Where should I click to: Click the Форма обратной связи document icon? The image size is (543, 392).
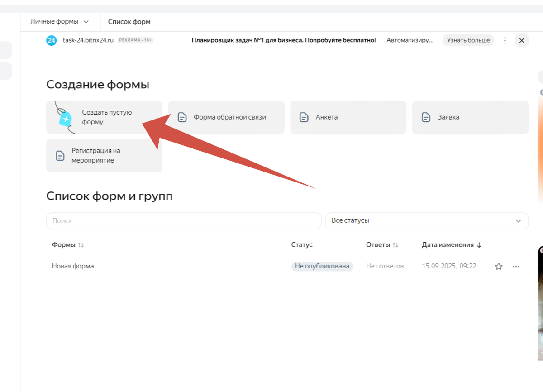click(182, 117)
